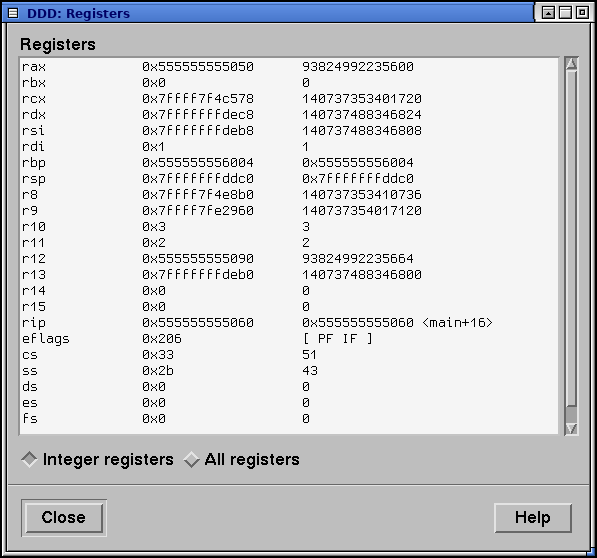Select the eflags register row
Viewport: 597px width, 558px height.
tap(289, 338)
